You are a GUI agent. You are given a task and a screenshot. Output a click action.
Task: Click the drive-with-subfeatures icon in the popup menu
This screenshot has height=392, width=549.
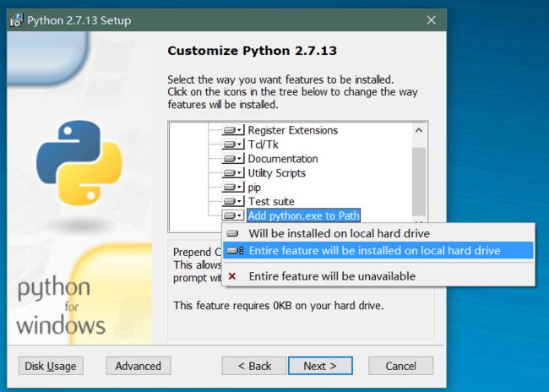click(235, 250)
